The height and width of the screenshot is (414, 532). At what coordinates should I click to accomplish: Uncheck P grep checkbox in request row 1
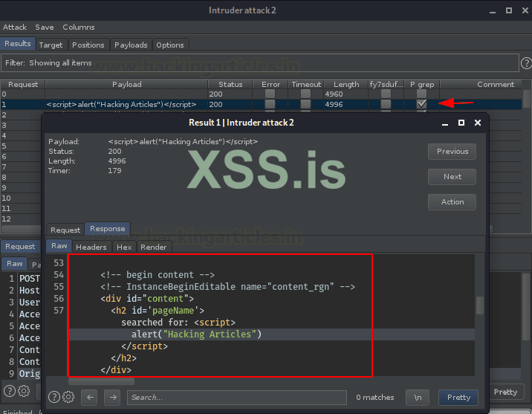click(421, 104)
